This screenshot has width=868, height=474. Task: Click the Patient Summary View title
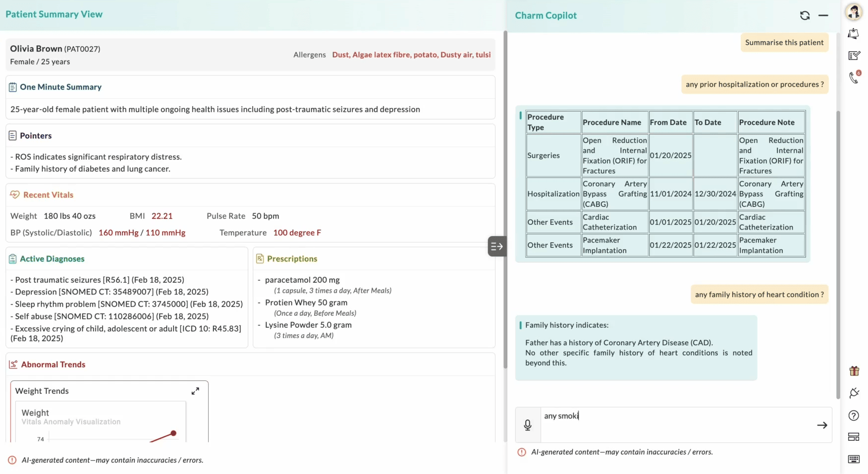pos(54,14)
